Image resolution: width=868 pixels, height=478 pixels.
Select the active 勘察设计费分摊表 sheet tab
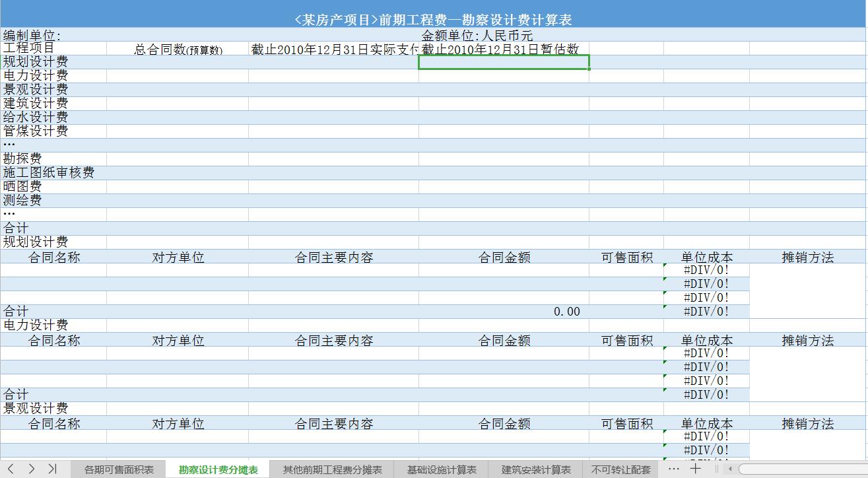(x=218, y=469)
